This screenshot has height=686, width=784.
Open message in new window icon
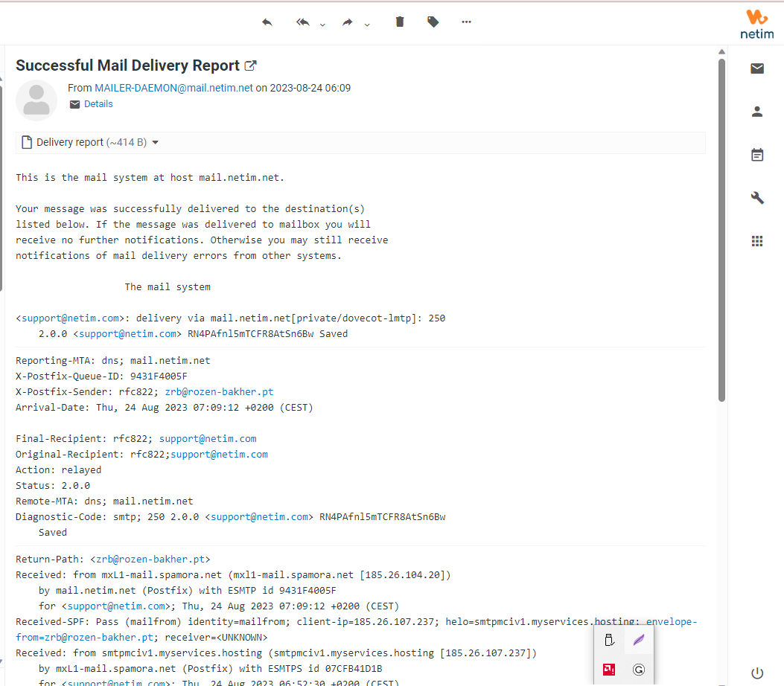click(x=250, y=65)
